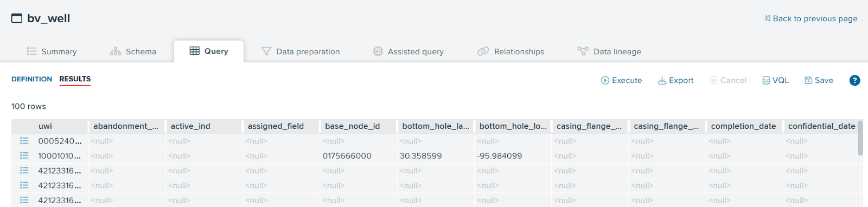Image resolution: width=868 pixels, height=207 pixels.
Task: Select the RESULTS sub-tab
Action: click(x=75, y=79)
